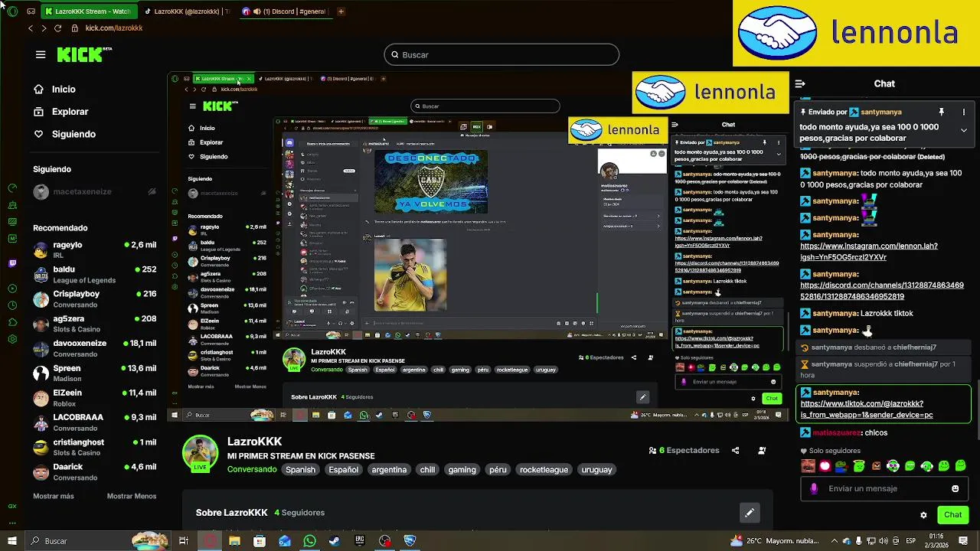Switch to the Discord #general tab

click(285, 11)
